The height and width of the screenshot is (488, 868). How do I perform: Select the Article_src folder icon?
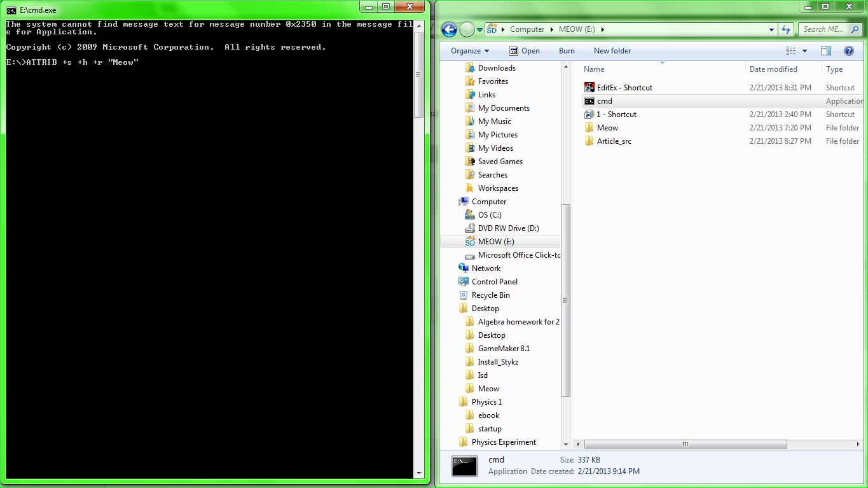589,141
